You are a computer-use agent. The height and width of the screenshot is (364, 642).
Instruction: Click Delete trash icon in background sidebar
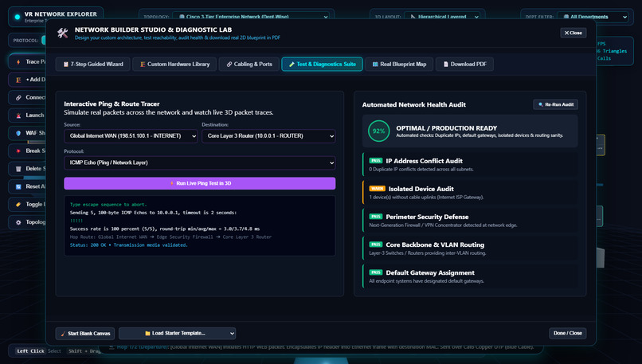(18, 169)
